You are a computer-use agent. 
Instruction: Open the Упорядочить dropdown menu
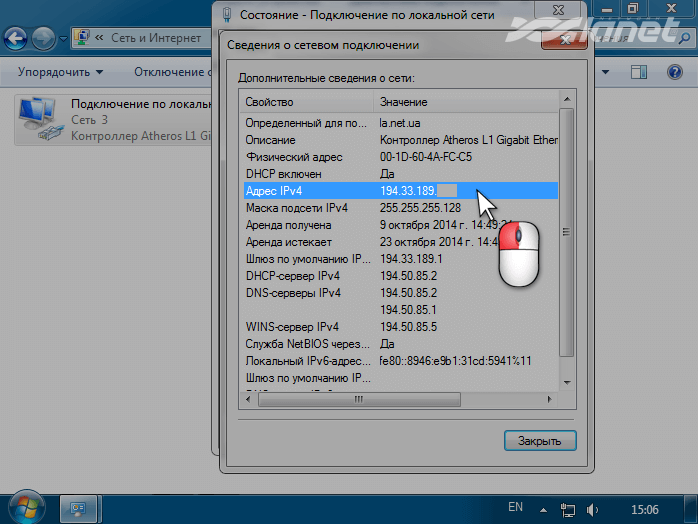tap(60, 72)
